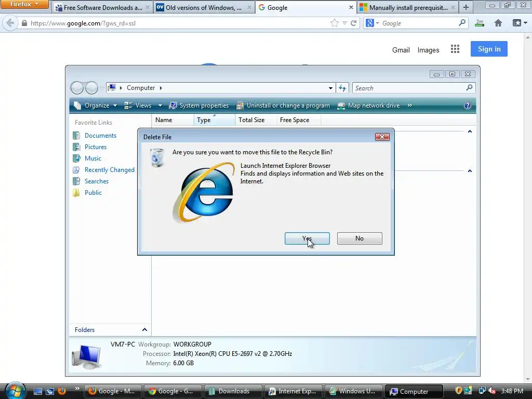Image resolution: width=532 pixels, height=399 pixels.
Task: Expand the Folders pane
Action: 144,330
